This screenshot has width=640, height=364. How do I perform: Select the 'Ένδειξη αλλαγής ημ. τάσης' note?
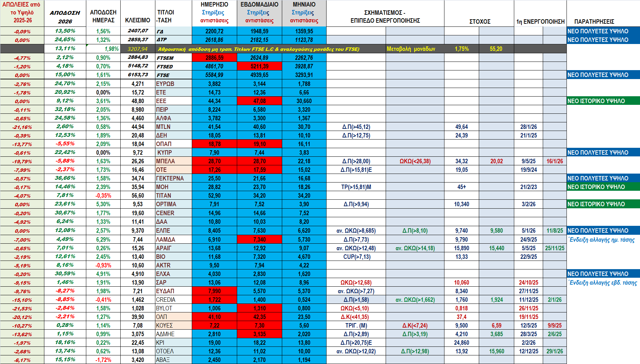tap(602, 240)
